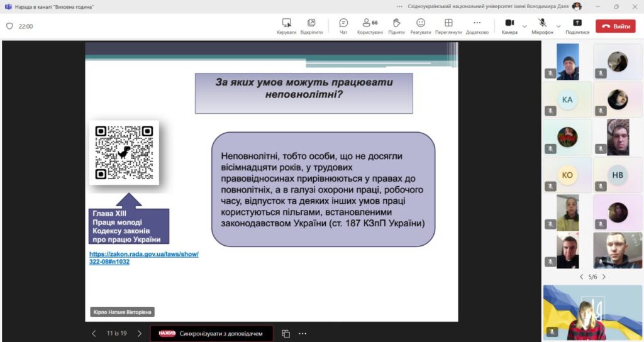Share screen using the Поділитися icon

point(577,23)
